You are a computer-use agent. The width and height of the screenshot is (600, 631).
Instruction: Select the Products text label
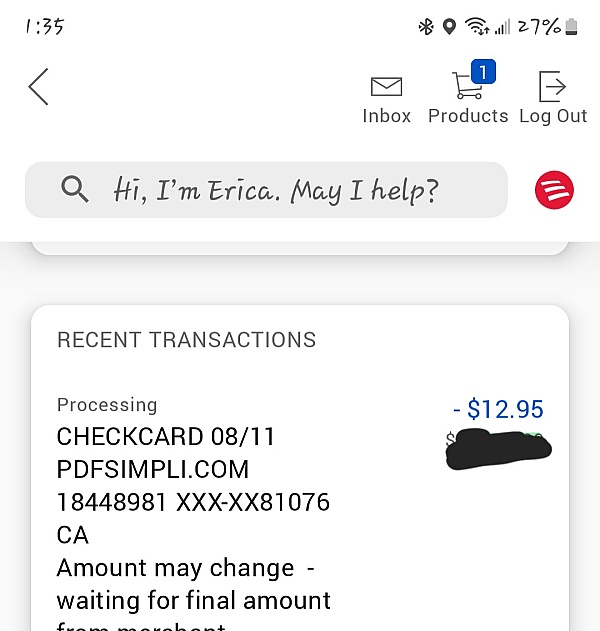pyautogui.click(x=468, y=116)
